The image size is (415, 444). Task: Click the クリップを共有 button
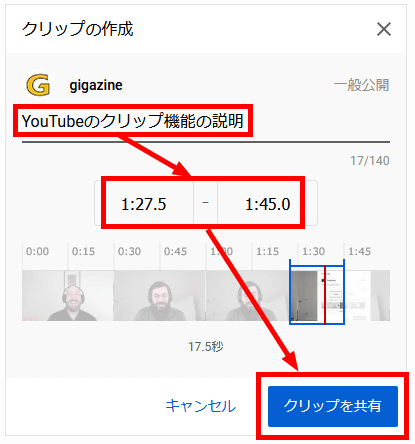click(333, 406)
